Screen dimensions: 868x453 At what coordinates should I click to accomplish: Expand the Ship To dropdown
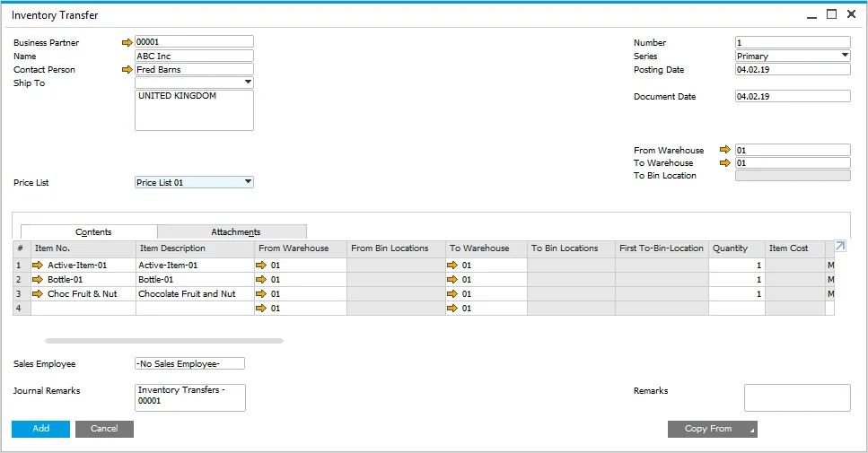coord(248,83)
